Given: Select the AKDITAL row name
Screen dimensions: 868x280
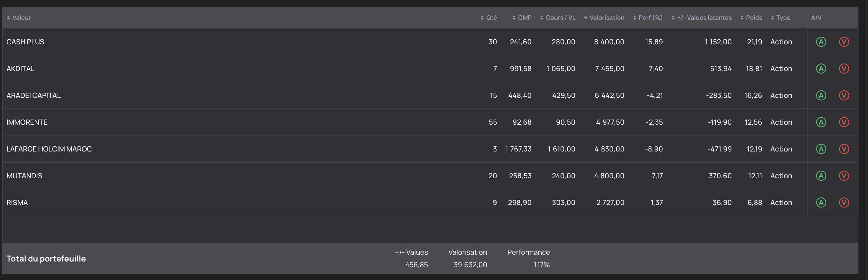Looking at the screenshot, I should pyautogui.click(x=21, y=69).
